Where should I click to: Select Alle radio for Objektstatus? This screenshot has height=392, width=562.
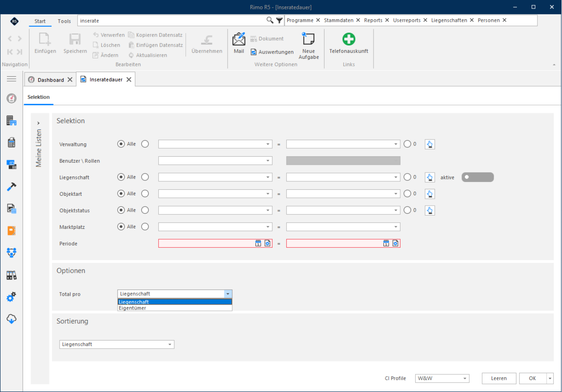coord(121,210)
